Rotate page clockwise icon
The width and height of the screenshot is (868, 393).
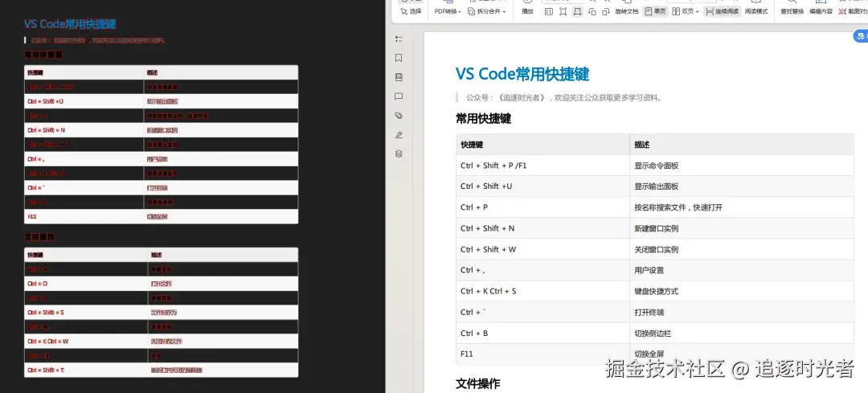coord(606,11)
